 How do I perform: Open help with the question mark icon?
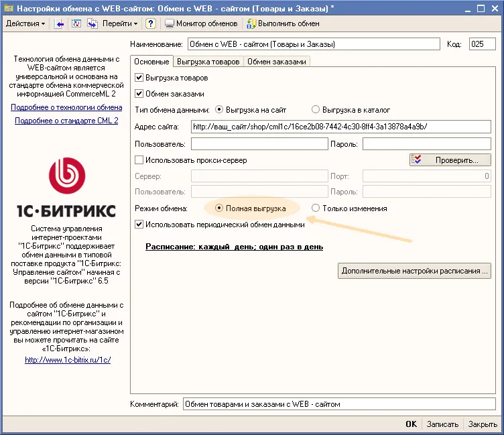pos(151,23)
